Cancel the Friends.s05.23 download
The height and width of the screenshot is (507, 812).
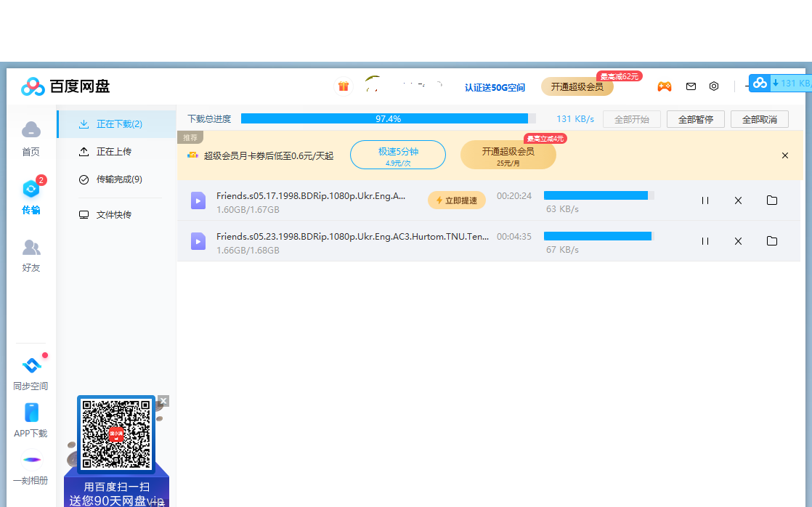[x=738, y=241]
